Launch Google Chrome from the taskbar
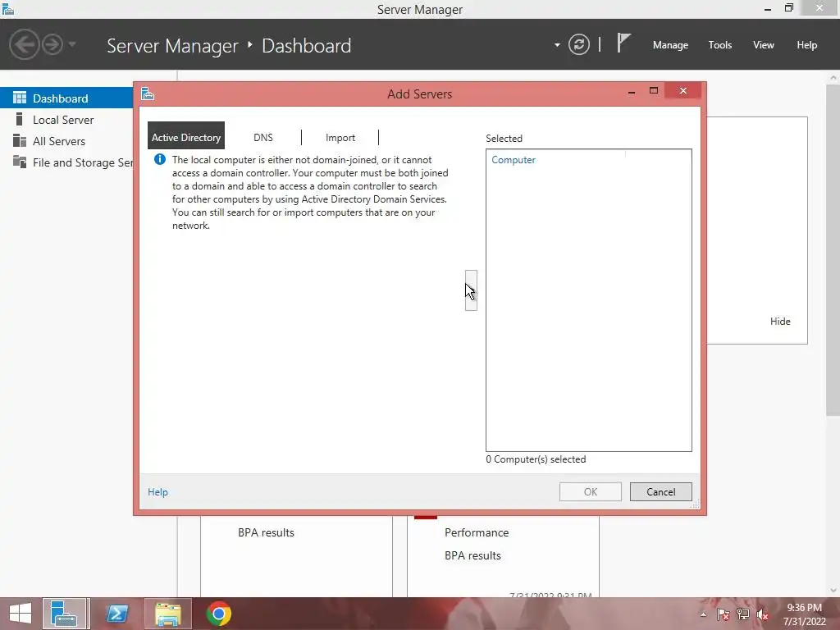Viewport: 840px width, 630px height. click(x=218, y=614)
